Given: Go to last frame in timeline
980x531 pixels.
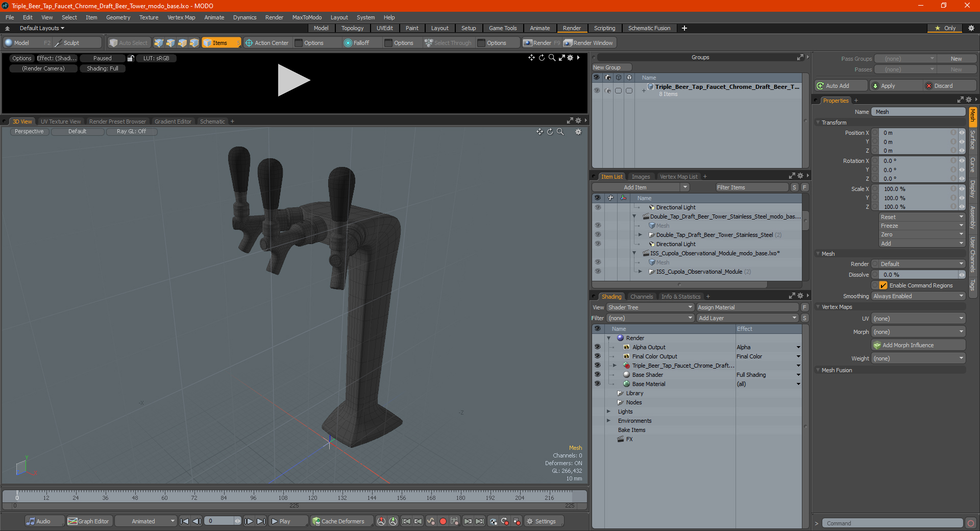Looking at the screenshot, I should click(261, 521).
